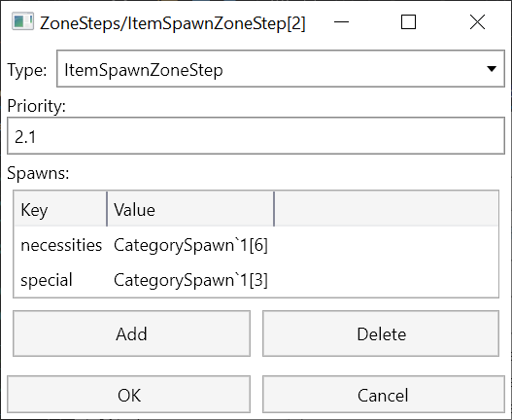Cancel the zone step dialog
The width and height of the screenshot is (512, 420).
point(384,395)
